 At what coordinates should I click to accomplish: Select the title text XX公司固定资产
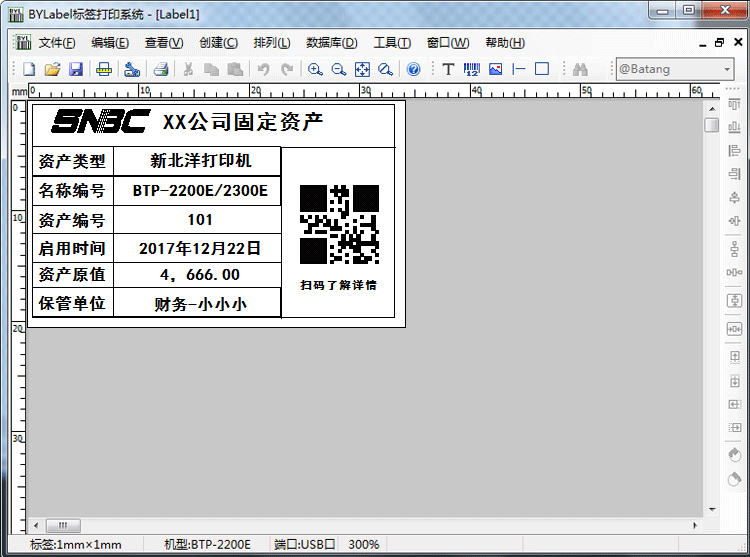(243, 122)
